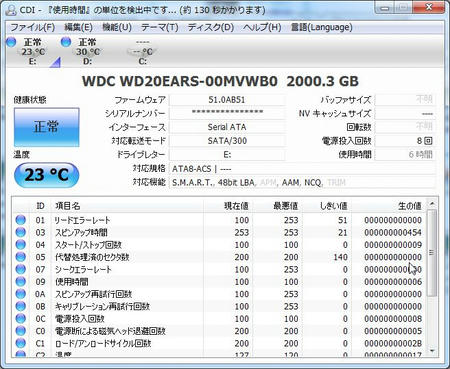Viewport: 450px width, 369px height.
Task: Click the しきい値 column header
Action: point(327,206)
